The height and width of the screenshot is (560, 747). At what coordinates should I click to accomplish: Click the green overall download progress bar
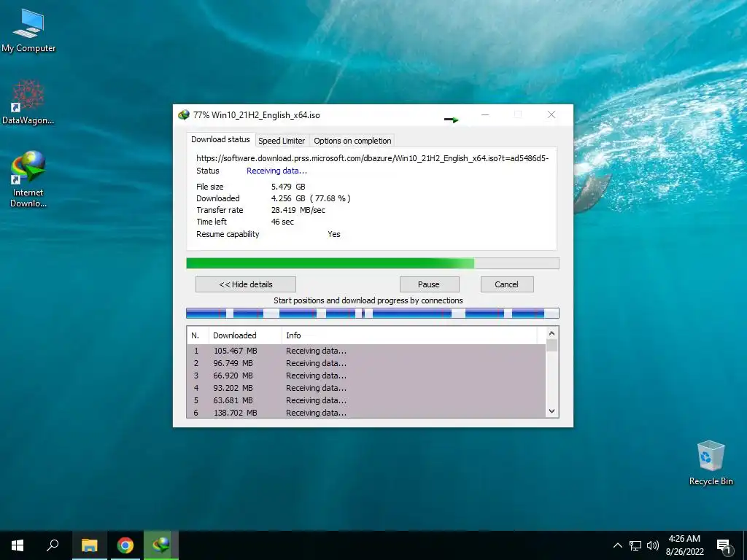pos(373,263)
